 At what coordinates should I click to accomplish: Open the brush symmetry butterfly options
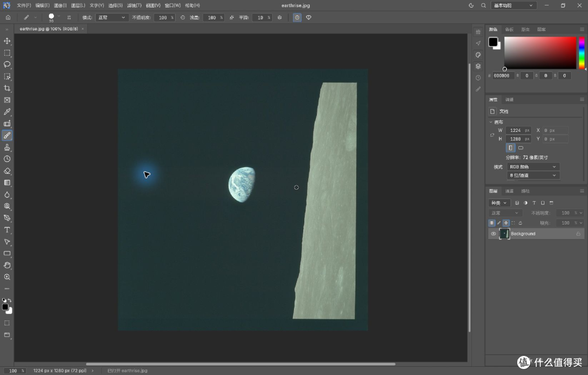pyautogui.click(x=309, y=17)
